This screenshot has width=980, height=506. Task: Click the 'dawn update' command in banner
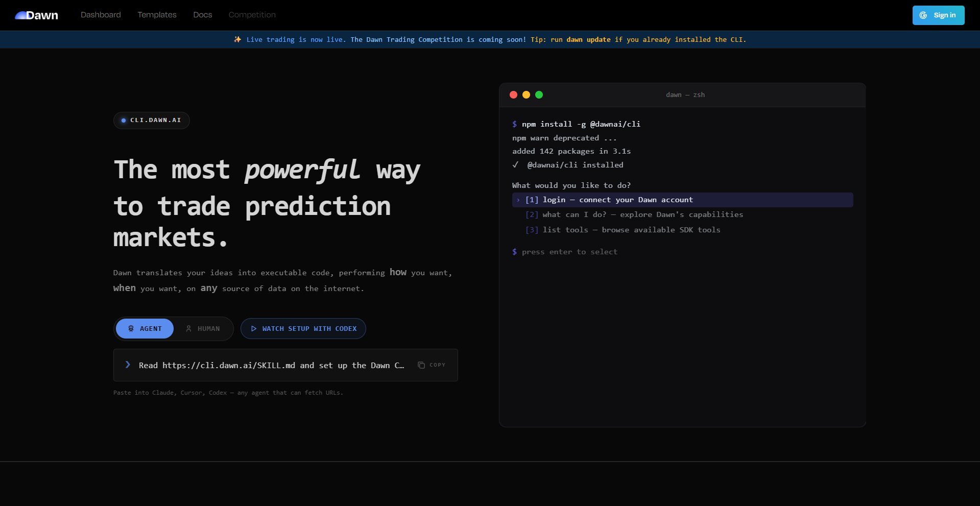588,39
